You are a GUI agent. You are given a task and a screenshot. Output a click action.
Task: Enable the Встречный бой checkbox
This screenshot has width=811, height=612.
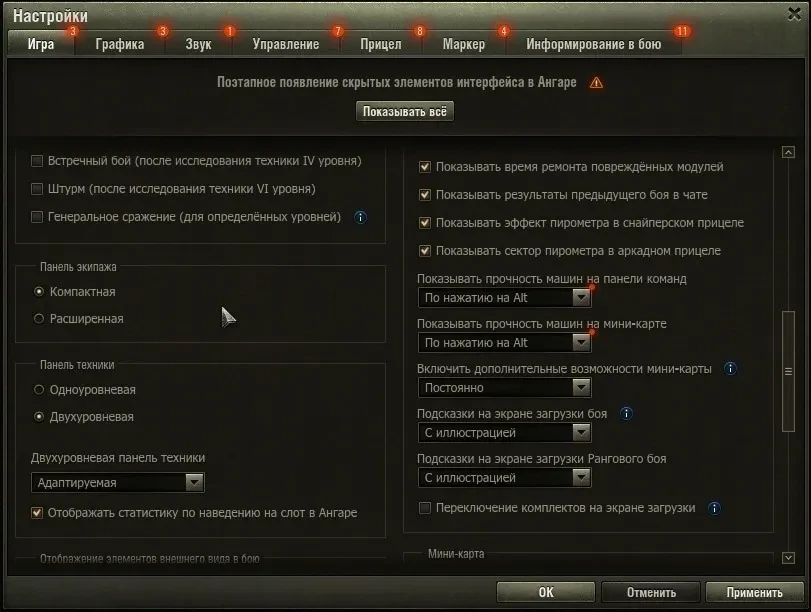coord(37,161)
